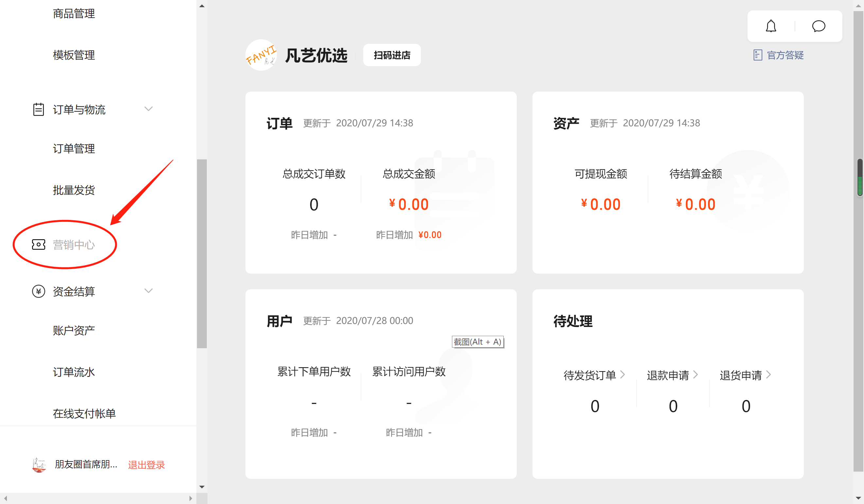Open 待发货订单 via its arrow

click(x=622, y=374)
